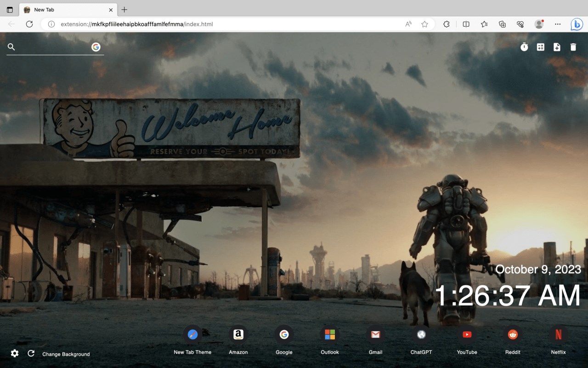Click the 1:26:37 AM clock
The width and height of the screenshot is (588, 368).
click(508, 295)
